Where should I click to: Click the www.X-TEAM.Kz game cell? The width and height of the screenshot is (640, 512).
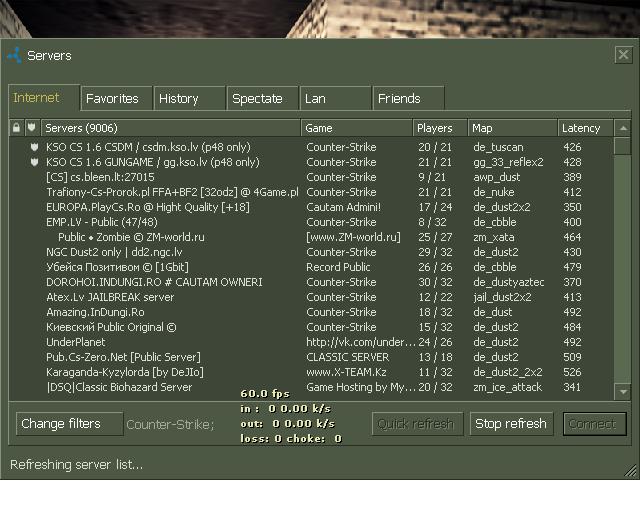tap(346, 372)
